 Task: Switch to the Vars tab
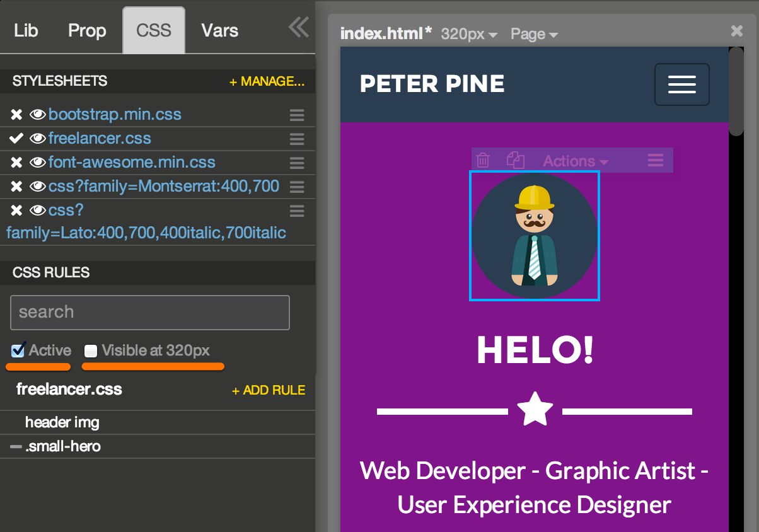(x=219, y=30)
